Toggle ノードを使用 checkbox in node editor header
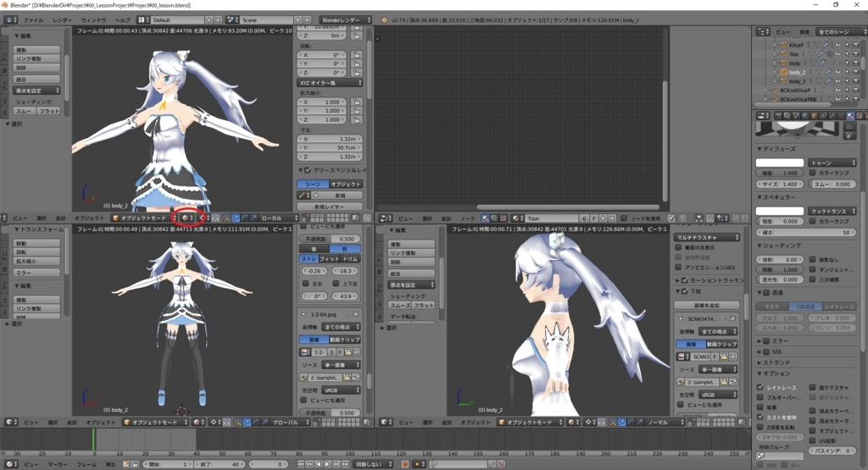The height and width of the screenshot is (470, 868). [624, 218]
